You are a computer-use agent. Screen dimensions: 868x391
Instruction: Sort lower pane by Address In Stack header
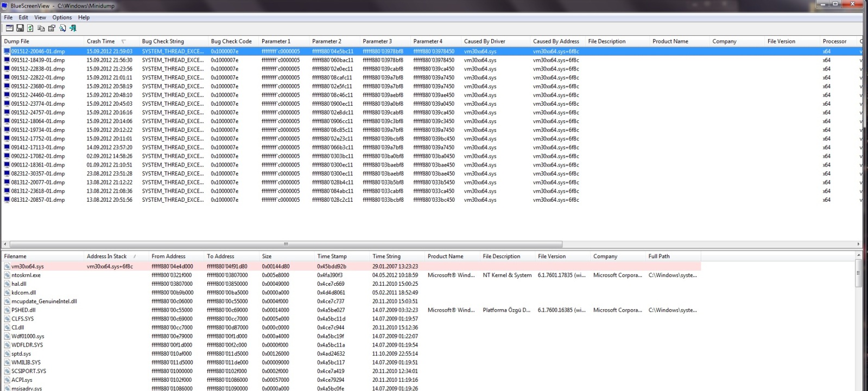116,256
